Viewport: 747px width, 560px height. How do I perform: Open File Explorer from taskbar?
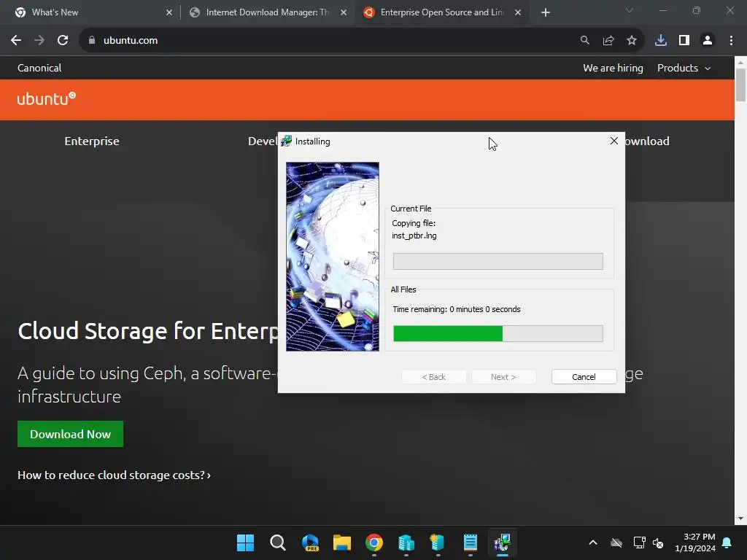[342, 542]
